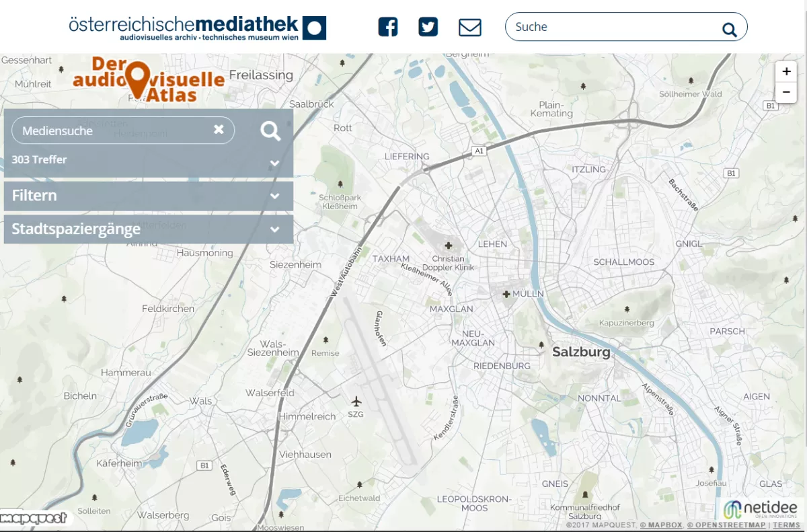
Task: Zoom in on the map
Action: 785,71
